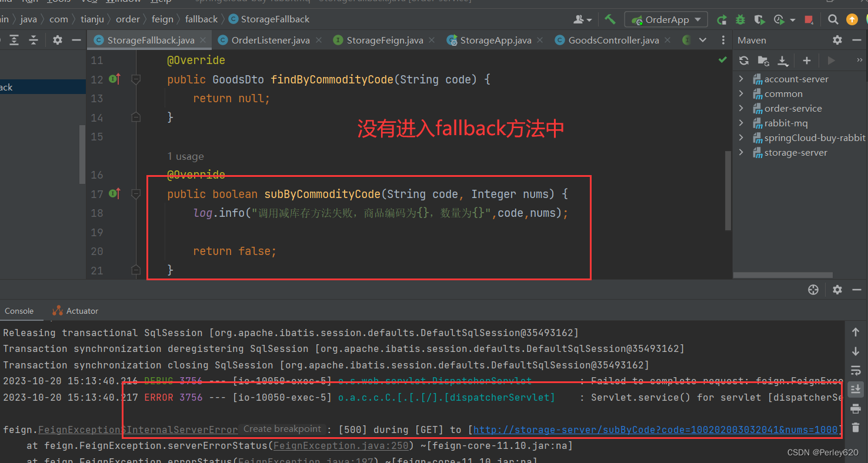Collapse all in Project panel
The height and width of the screenshot is (463, 868).
tap(34, 40)
